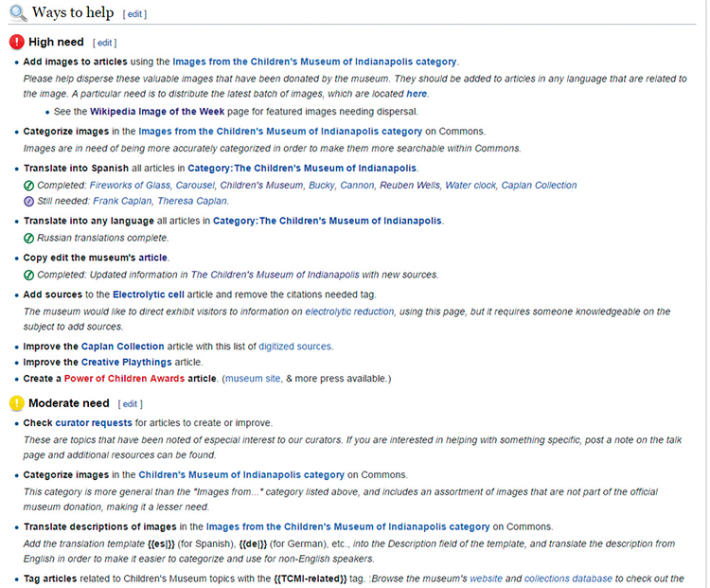Open Wikipedia Image of the Week page
The image size is (710, 588).
(x=157, y=112)
